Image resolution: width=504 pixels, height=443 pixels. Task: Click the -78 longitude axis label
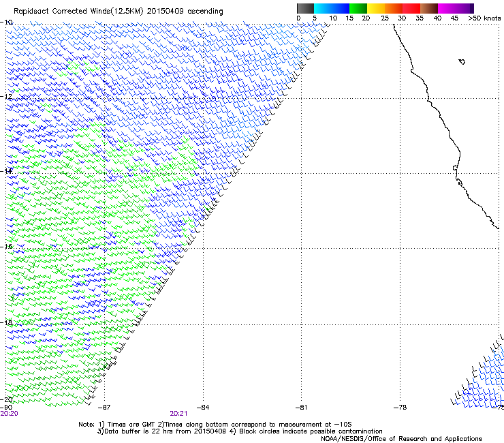[x=400, y=408]
